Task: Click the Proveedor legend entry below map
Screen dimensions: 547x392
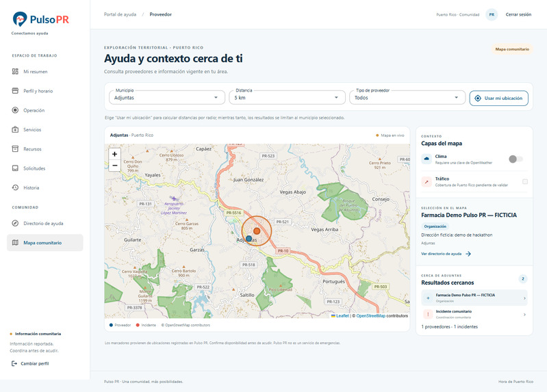Action: [x=120, y=325]
